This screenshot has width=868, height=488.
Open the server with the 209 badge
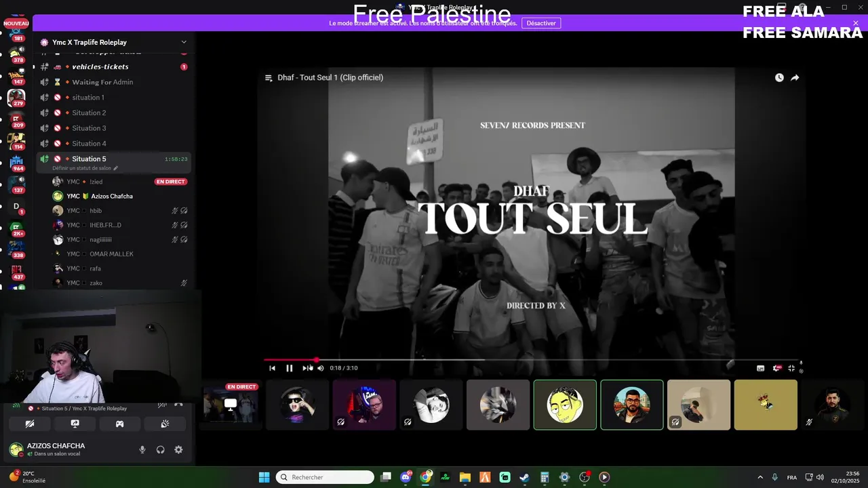(x=16, y=119)
